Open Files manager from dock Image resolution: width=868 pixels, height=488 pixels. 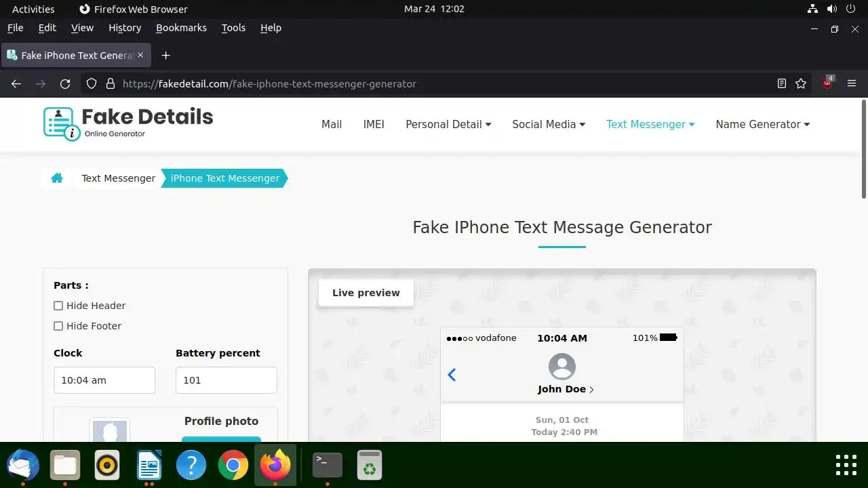point(65,466)
